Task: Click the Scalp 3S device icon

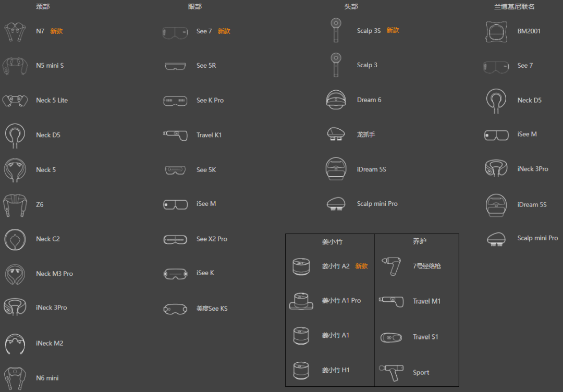Action: pos(336,30)
